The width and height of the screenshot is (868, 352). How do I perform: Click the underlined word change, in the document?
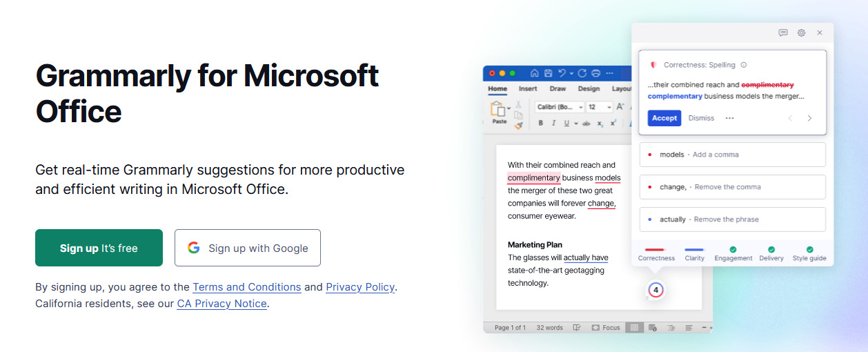point(601,204)
